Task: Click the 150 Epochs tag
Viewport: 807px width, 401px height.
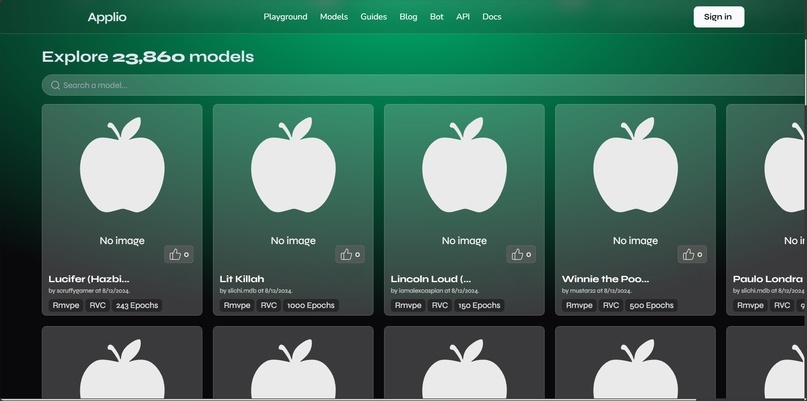Action: tap(479, 305)
